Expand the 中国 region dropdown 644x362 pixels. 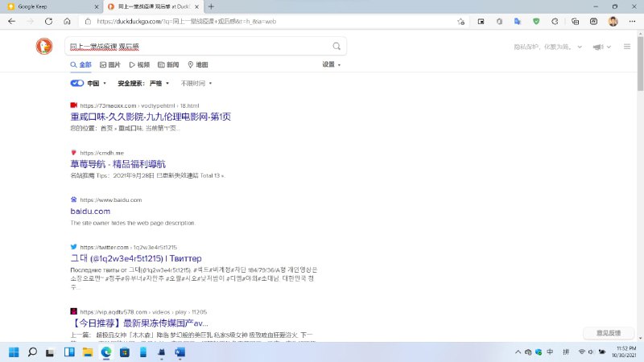click(x=97, y=84)
